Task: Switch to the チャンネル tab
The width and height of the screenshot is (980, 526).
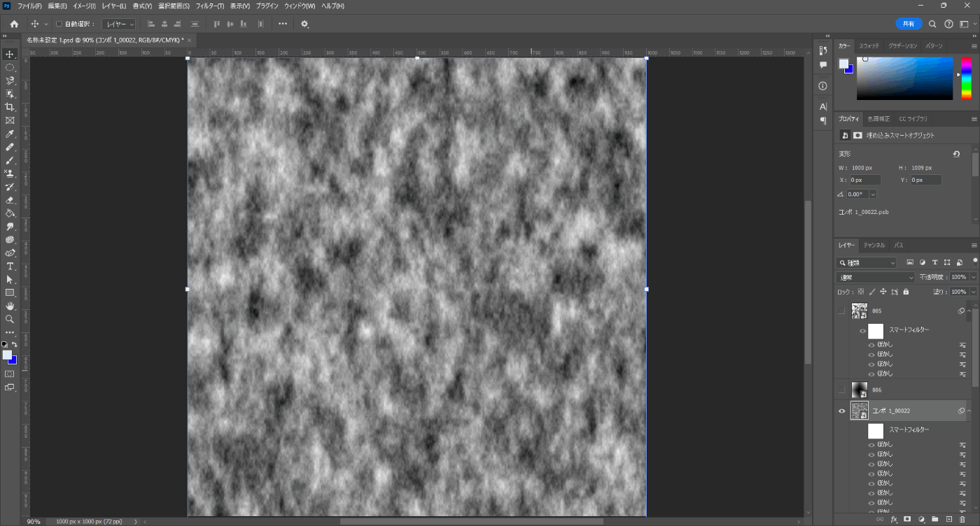Action: [874, 246]
